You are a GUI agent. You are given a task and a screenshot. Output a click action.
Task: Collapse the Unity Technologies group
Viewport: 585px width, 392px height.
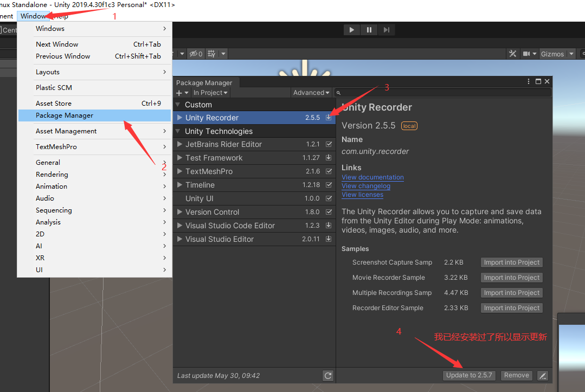(x=178, y=131)
